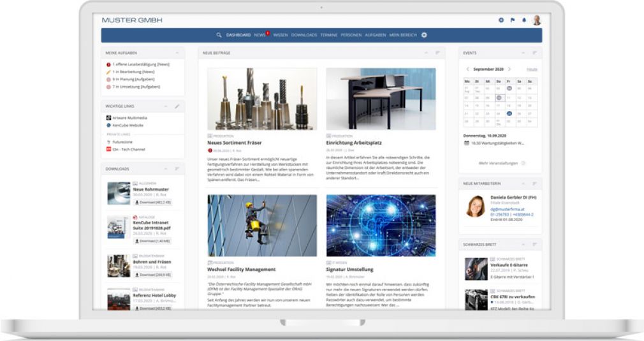Click the calendar icon beside 16:30 Wartungstätigkeiten
644x341 pixels.
click(467, 143)
